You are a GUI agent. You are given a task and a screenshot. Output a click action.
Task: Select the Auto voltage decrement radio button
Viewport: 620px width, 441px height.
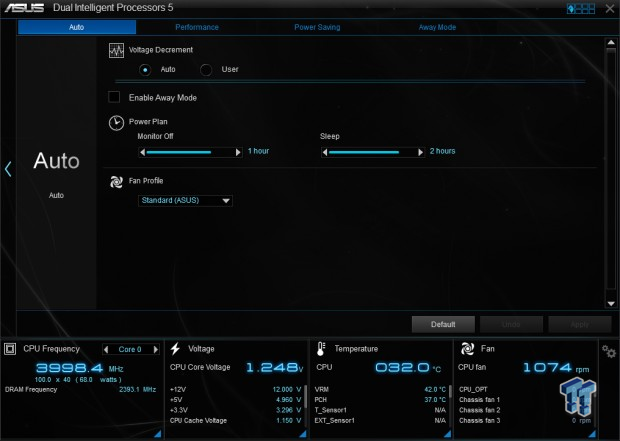pos(145,70)
